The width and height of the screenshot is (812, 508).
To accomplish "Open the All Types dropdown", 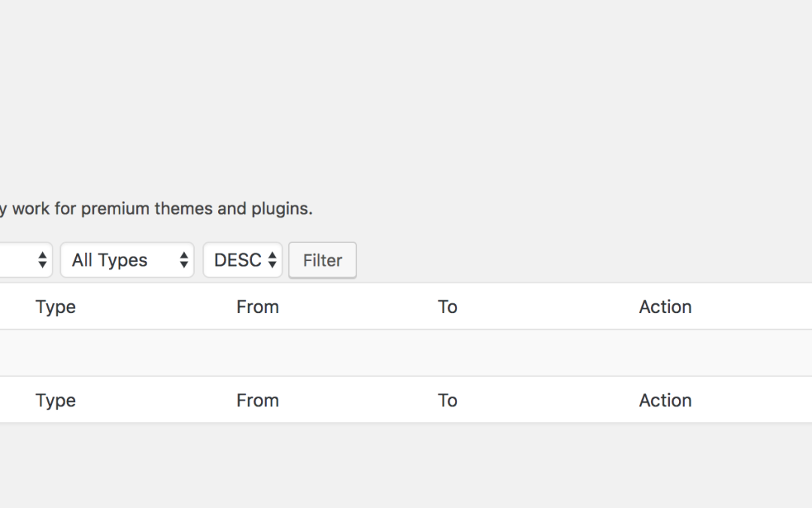I will tap(127, 260).
